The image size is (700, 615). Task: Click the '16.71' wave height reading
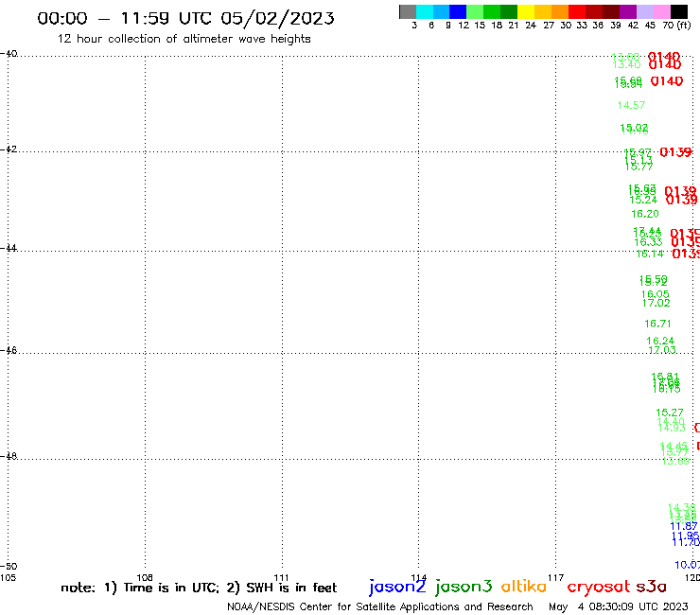coord(657,324)
